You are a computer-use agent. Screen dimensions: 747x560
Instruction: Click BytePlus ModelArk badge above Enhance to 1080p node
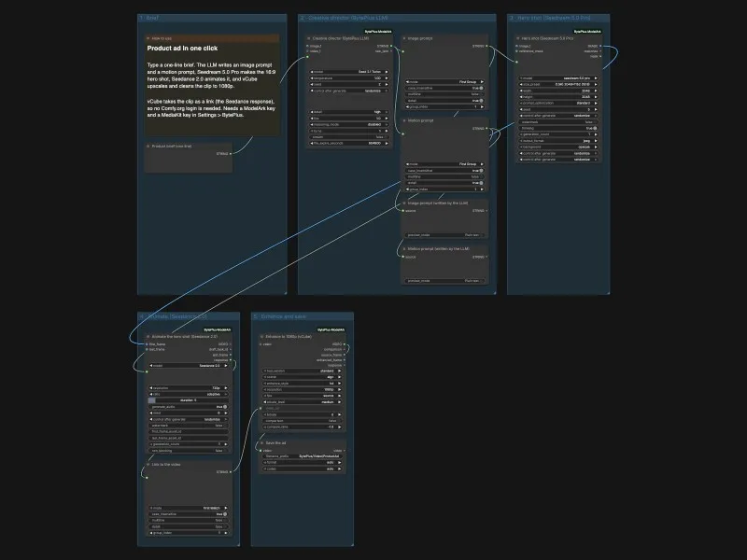coord(331,329)
